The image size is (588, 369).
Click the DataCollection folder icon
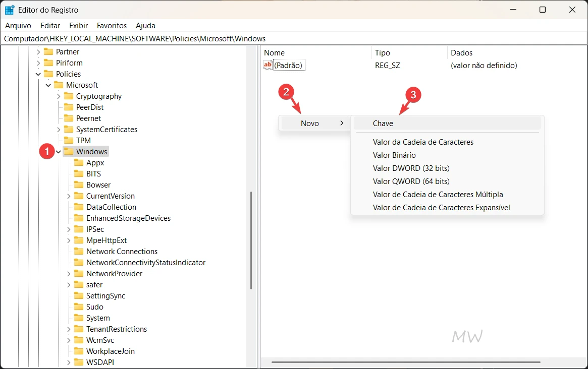[79, 207]
